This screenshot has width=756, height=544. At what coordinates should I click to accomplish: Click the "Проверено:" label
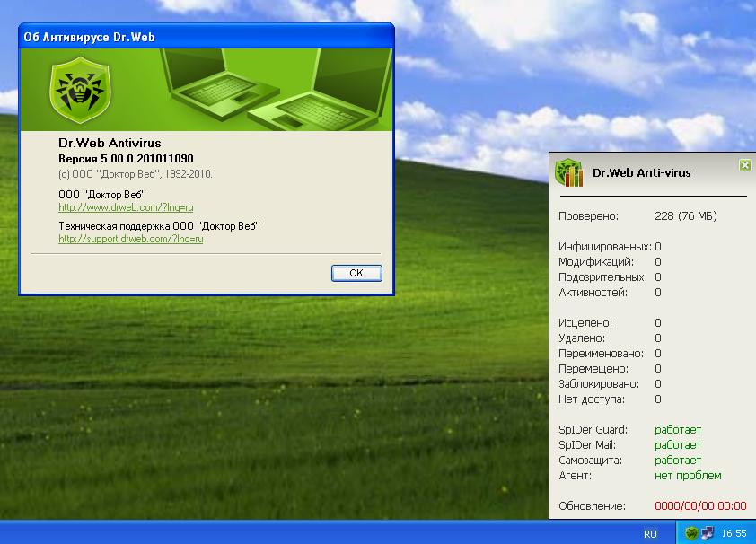pos(588,215)
